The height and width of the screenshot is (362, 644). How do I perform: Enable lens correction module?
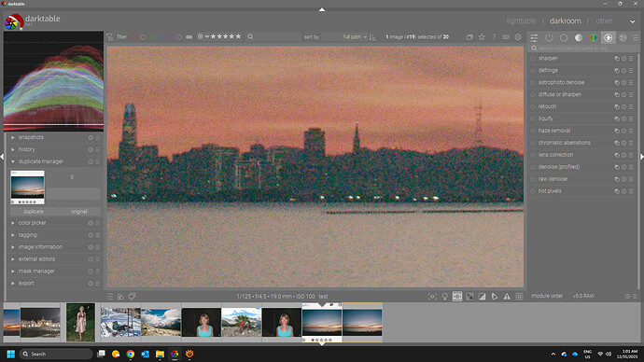click(x=533, y=155)
